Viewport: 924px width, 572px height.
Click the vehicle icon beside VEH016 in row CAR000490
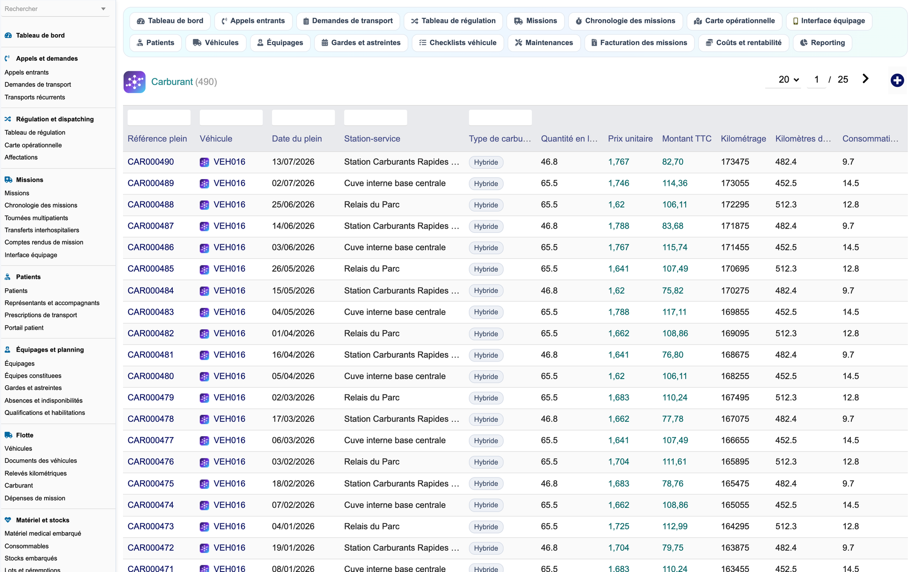204,162
